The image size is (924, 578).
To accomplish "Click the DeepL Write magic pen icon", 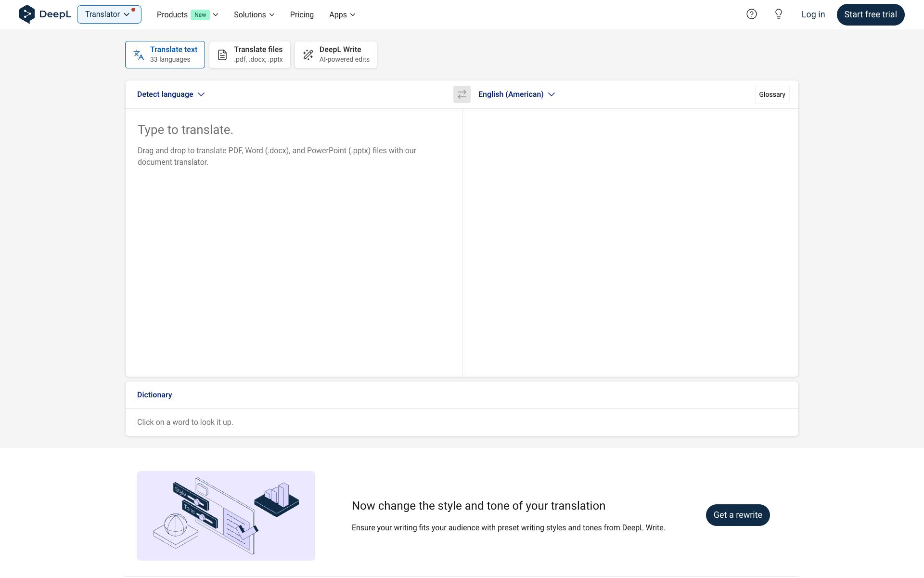I will click(308, 55).
